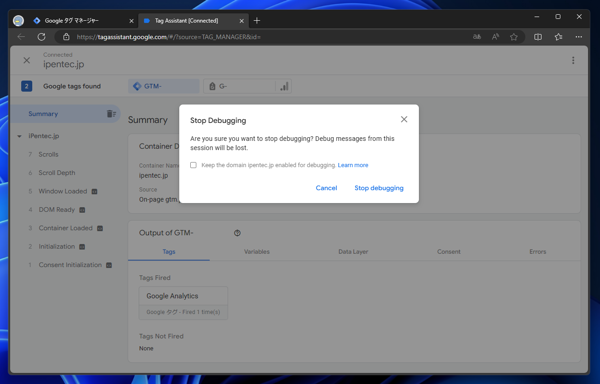Select the Window Loaded event

pos(63,191)
